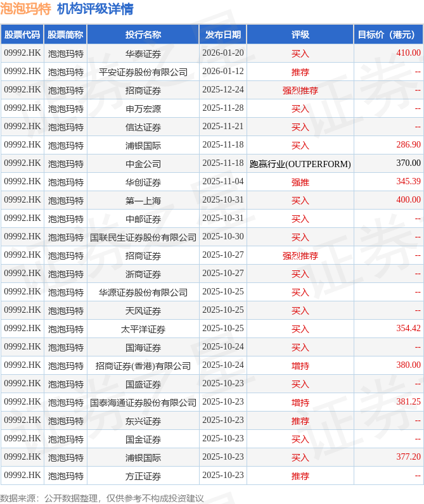Click the 中邮证券 cell
This screenshot has width=424, height=504.
tap(143, 218)
